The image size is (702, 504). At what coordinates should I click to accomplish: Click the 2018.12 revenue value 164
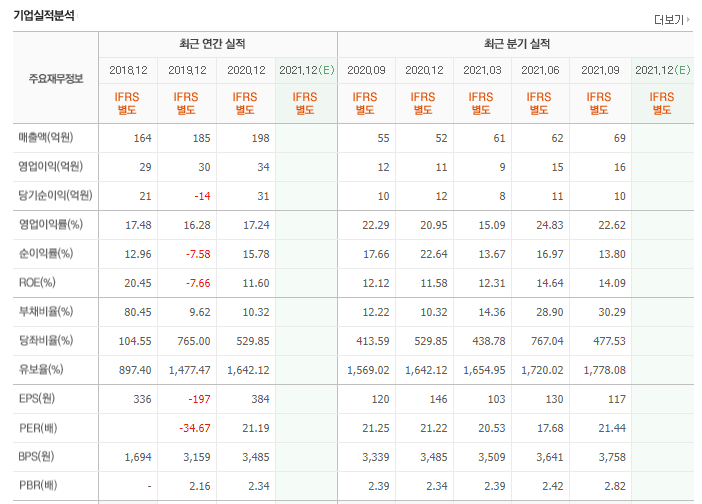click(142, 138)
